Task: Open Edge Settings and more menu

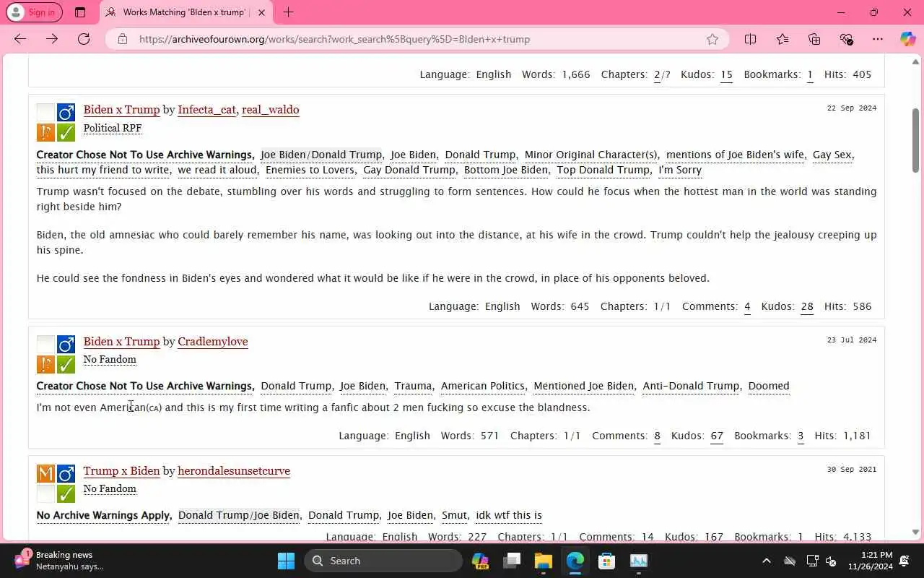Action: click(878, 39)
